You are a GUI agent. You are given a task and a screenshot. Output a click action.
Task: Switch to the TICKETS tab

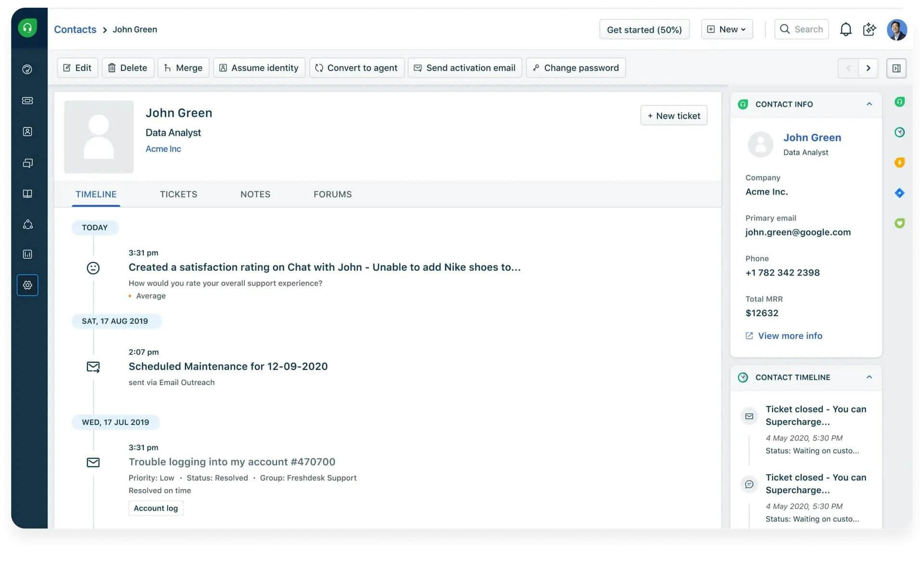178,194
